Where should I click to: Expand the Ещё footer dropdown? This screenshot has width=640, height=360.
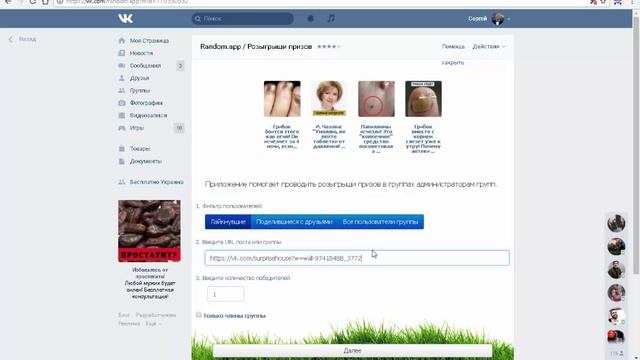[x=153, y=324]
